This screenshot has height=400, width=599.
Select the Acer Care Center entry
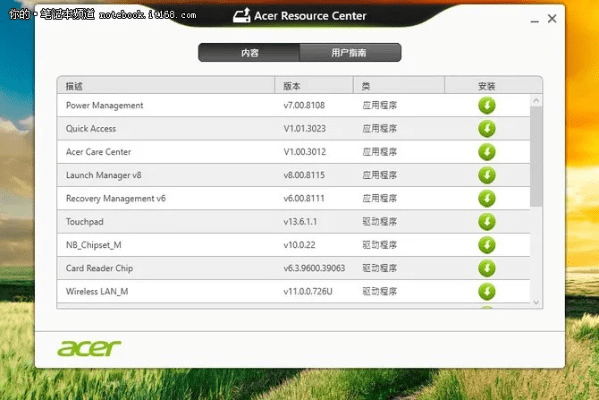point(99,152)
